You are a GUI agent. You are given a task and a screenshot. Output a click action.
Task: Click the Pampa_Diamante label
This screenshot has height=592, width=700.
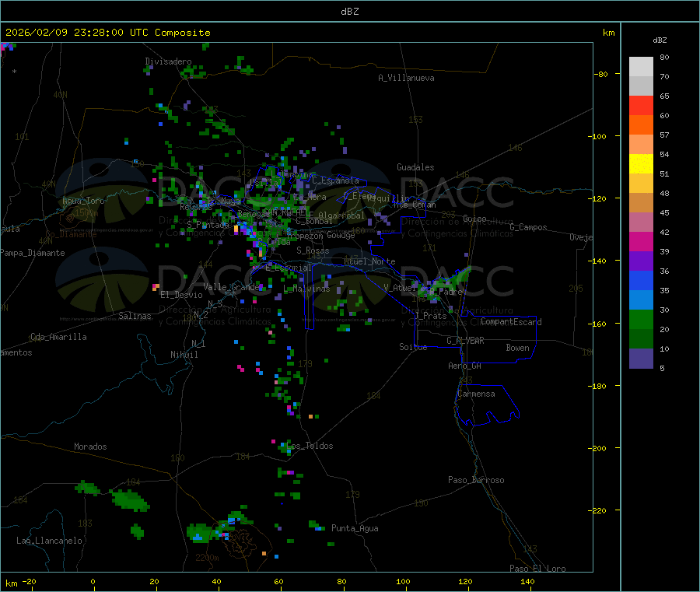(x=33, y=253)
